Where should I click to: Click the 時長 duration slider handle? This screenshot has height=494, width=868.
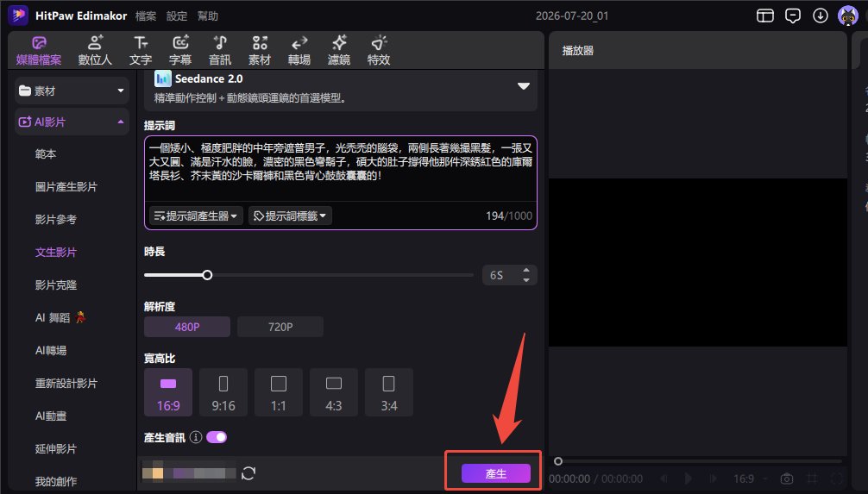tap(207, 275)
